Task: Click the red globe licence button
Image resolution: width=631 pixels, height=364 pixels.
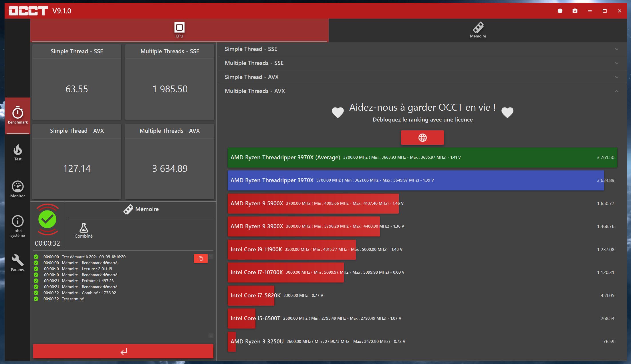Action: [422, 138]
